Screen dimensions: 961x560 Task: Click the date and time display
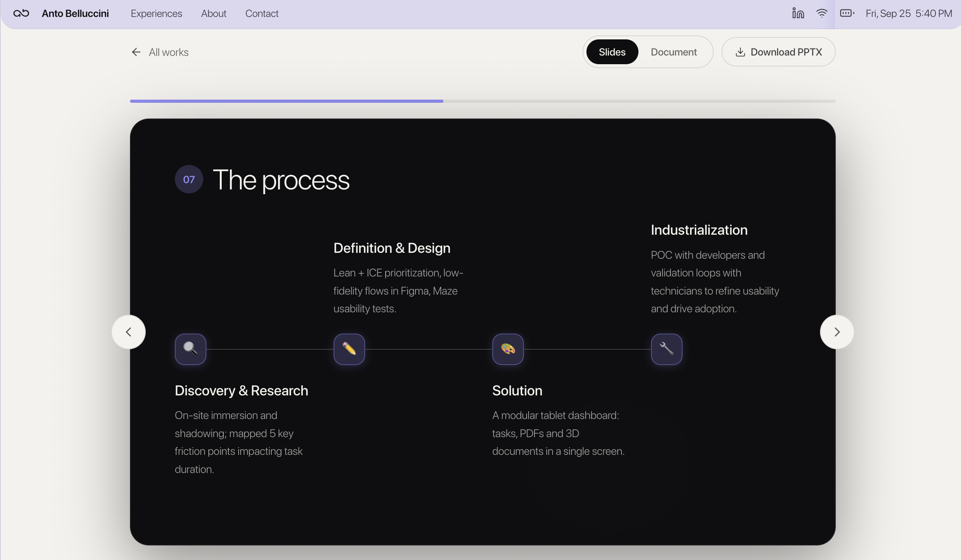click(909, 13)
